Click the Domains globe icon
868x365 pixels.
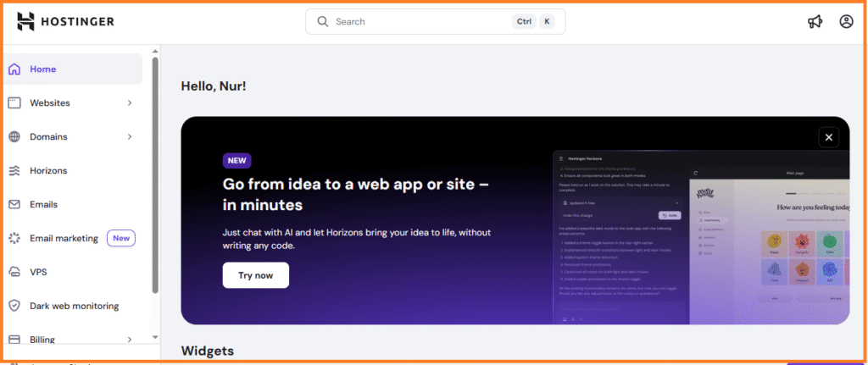tap(14, 137)
